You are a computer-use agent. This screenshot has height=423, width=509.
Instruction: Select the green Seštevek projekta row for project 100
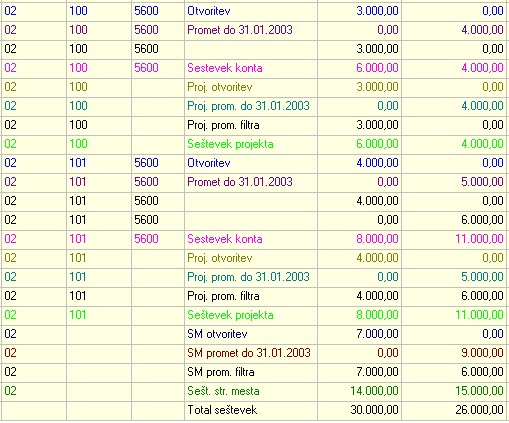[x=254, y=144]
